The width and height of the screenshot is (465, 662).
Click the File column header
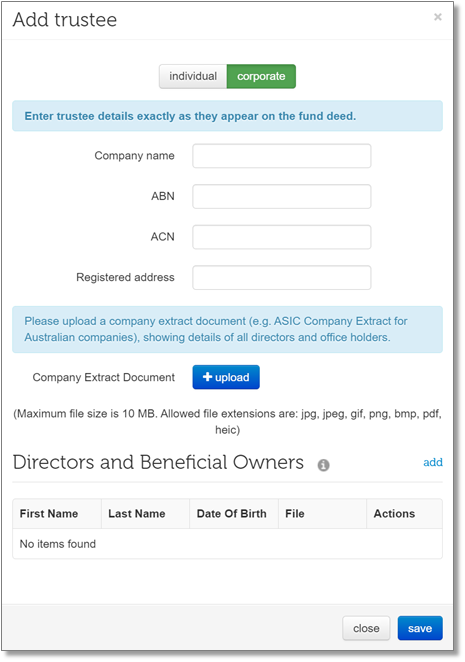322,514
